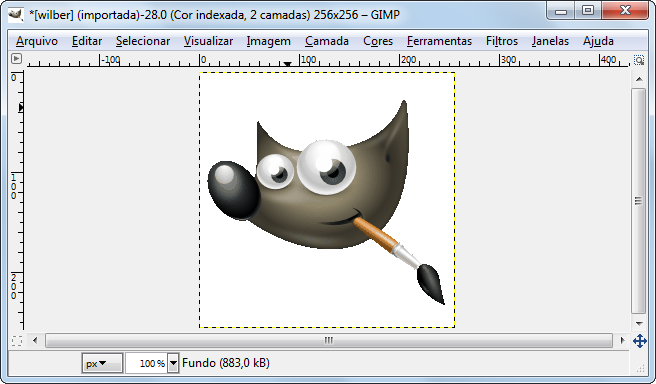
Task: Open the Editar menu
Action: pos(87,41)
